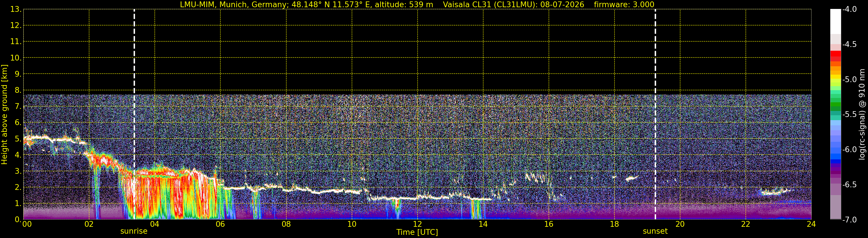Click the 'log(rc-signal) @ 910 nm' colorbar label
This screenshot has width=868, height=238.
click(862, 114)
